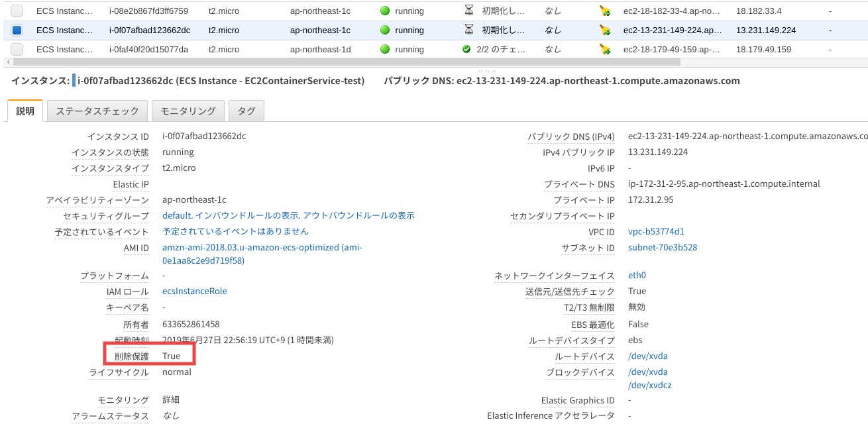868x424 pixels.
Task: Click green running status dot for i-0f07afbad123662dc row
Action: tap(385, 30)
